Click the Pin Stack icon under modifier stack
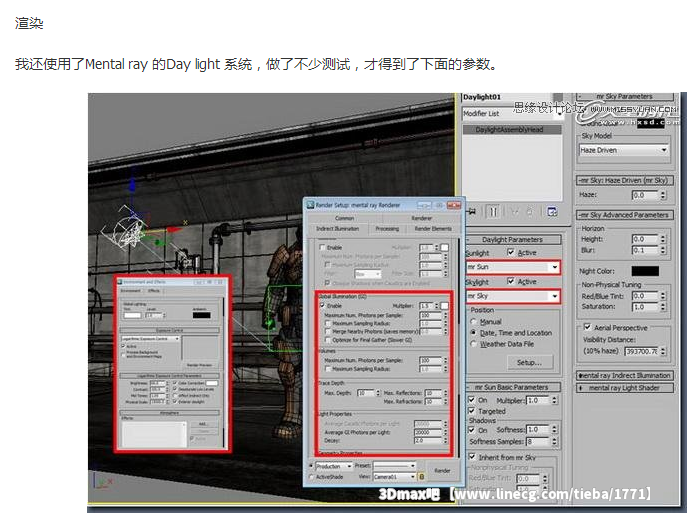 (x=472, y=212)
